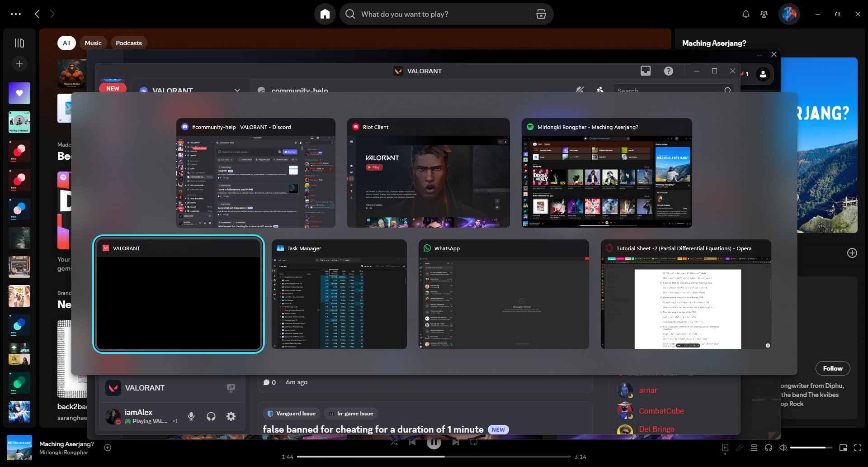Switch to Task Manager window thumbnail
The image size is (868, 467).
tap(339, 294)
